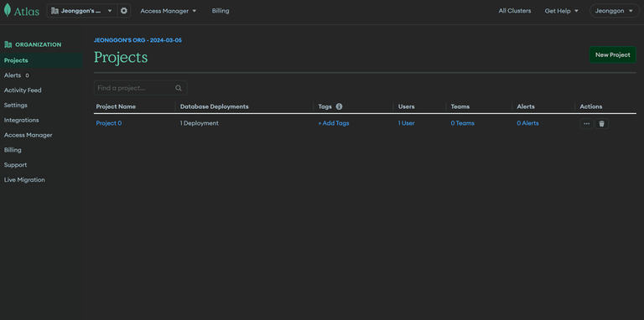Click the Alerts column header
644x320 pixels.
(526, 106)
